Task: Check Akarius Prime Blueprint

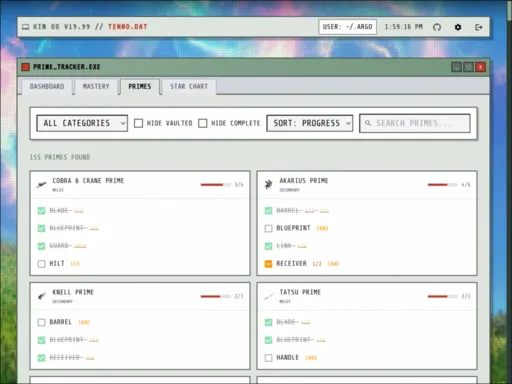Action: point(268,228)
